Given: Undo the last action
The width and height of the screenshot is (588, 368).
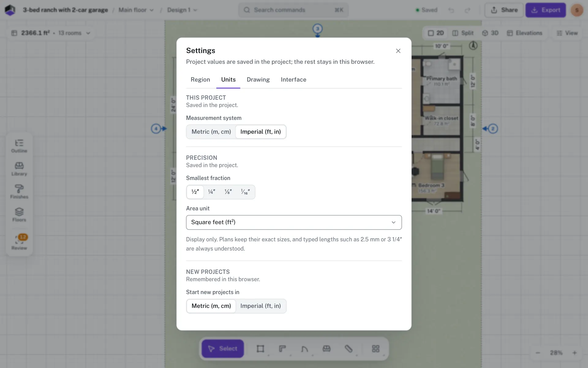Looking at the screenshot, I should (x=451, y=10).
